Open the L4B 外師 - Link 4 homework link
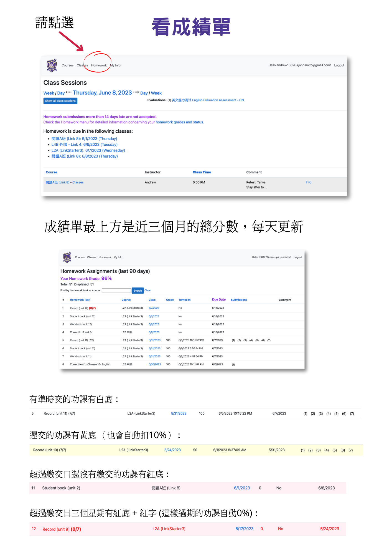The width and height of the screenshot is (392, 555). pos(84,145)
